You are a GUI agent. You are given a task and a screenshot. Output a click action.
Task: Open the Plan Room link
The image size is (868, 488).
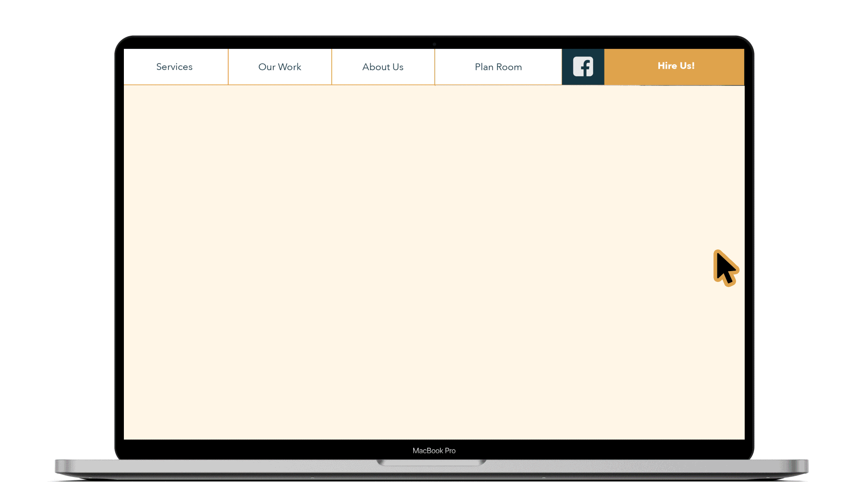click(x=498, y=67)
